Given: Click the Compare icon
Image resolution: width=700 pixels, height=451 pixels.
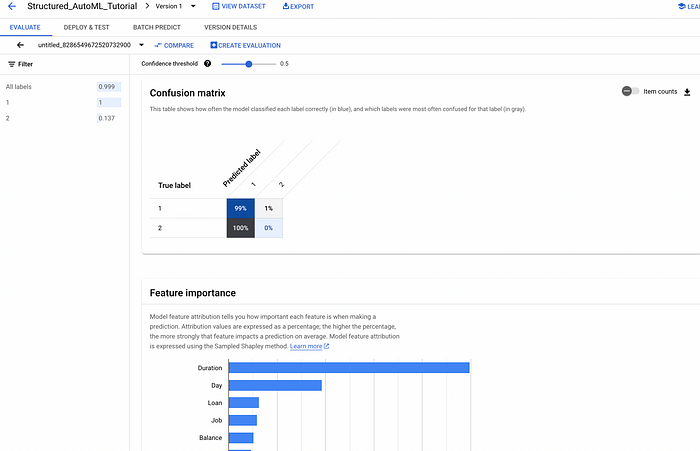Looking at the screenshot, I should coord(158,46).
